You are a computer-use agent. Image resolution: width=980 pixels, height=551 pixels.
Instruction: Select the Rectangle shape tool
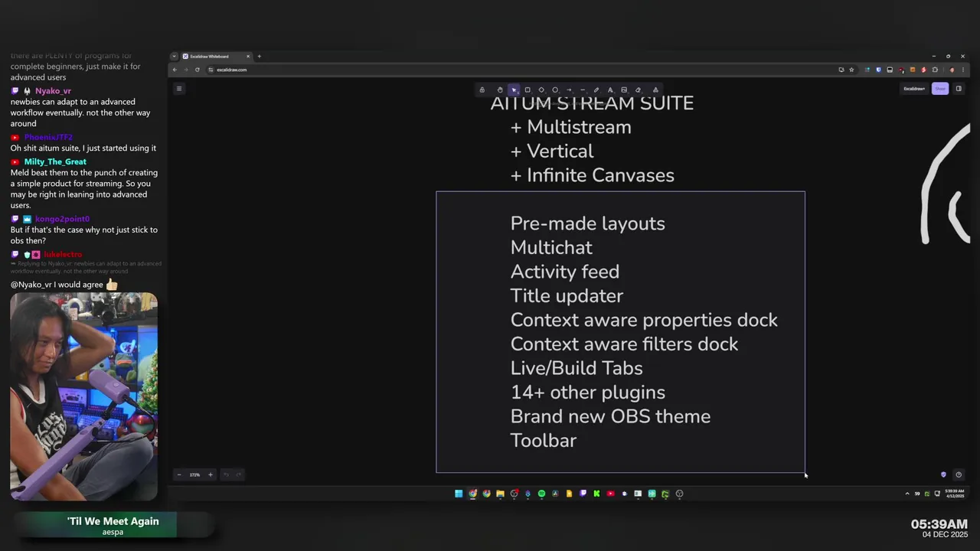point(528,90)
